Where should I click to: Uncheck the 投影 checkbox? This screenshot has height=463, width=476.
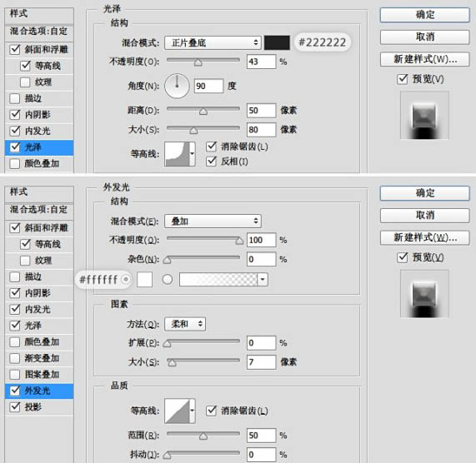tap(14, 407)
